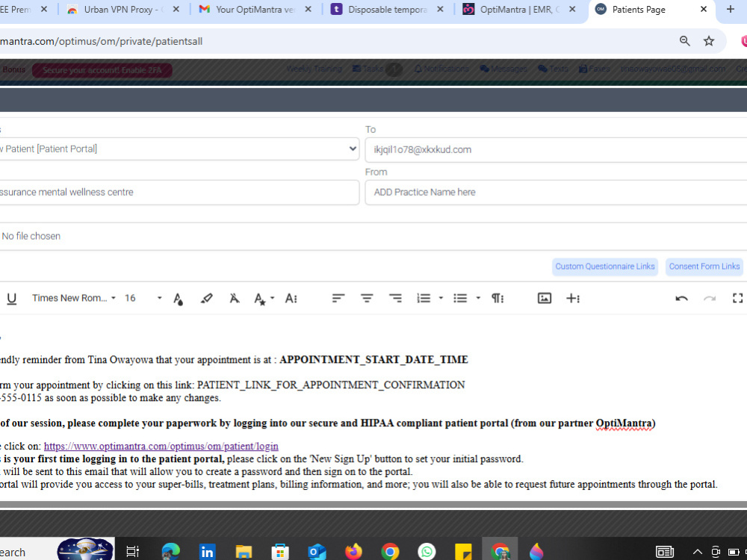Click PATIENT_LINK_FOR_APPOINTMENT_CONFIRMATION placeholder text
Image resolution: width=747 pixels, height=560 pixels.
pos(331,385)
